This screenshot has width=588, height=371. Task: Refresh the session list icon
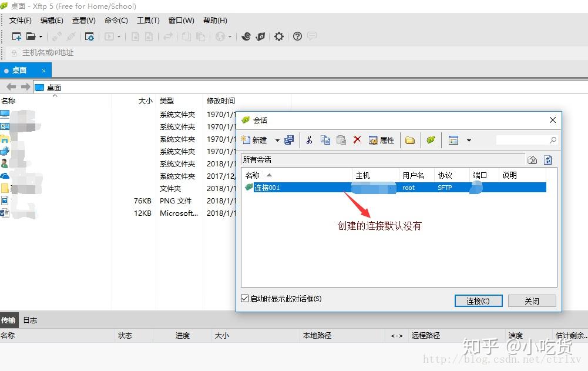click(x=548, y=160)
